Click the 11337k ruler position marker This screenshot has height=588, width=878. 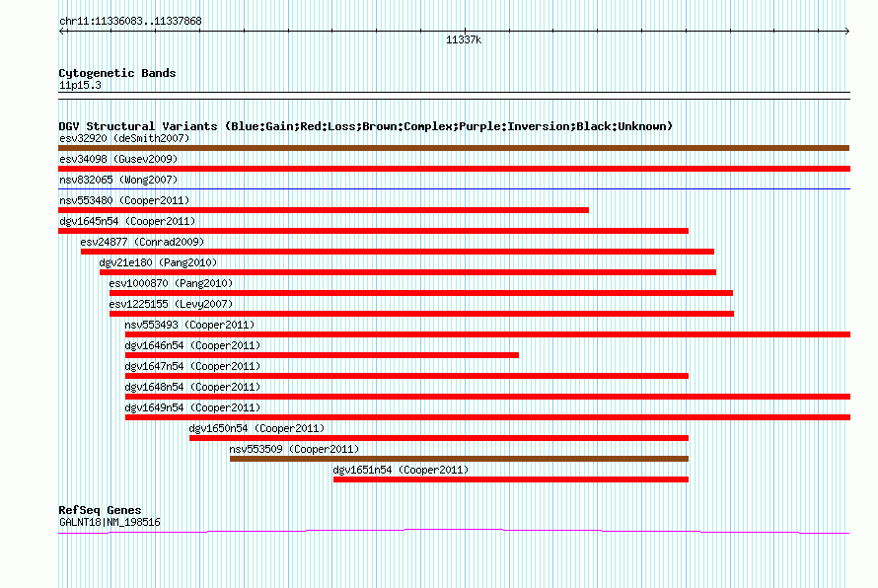click(x=464, y=39)
